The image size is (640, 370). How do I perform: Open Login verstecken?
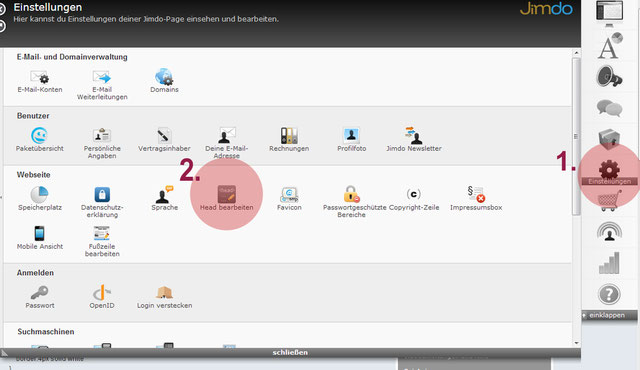tap(164, 297)
